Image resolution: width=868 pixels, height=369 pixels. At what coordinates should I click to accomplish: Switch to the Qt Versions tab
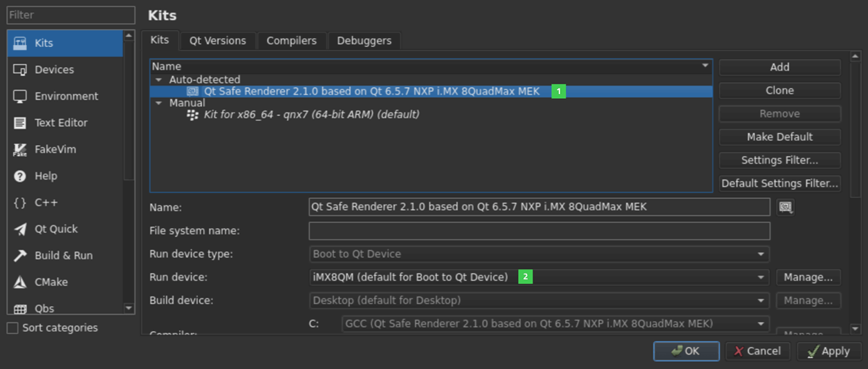tap(218, 41)
